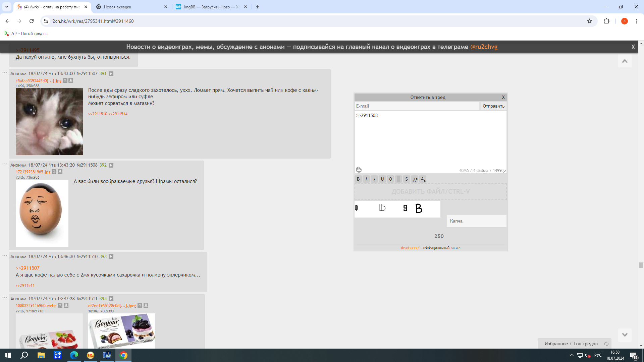
Task: Switch keyboard language РУС indicator
Action: pos(598,355)
